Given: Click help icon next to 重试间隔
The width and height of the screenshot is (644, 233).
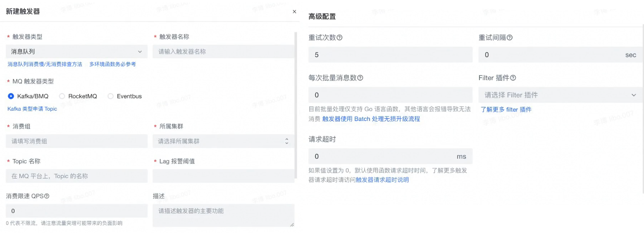Looking at the screenshot, I should point(510,38).
